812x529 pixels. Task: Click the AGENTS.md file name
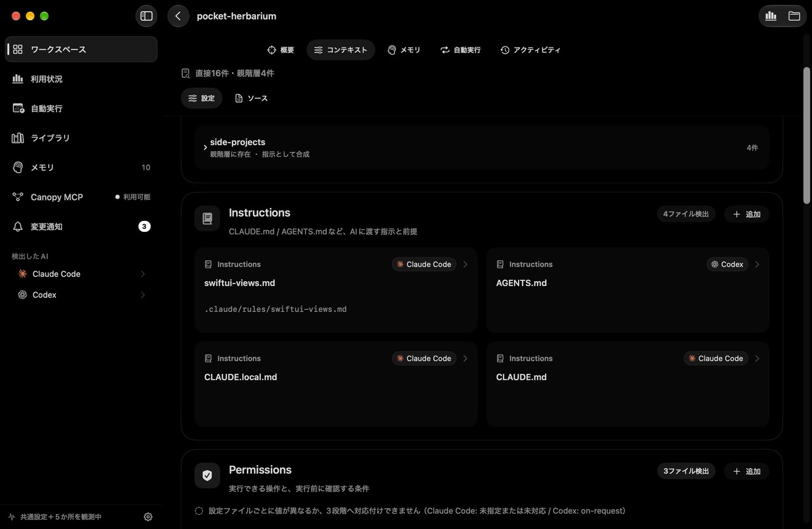coord(522,283)
